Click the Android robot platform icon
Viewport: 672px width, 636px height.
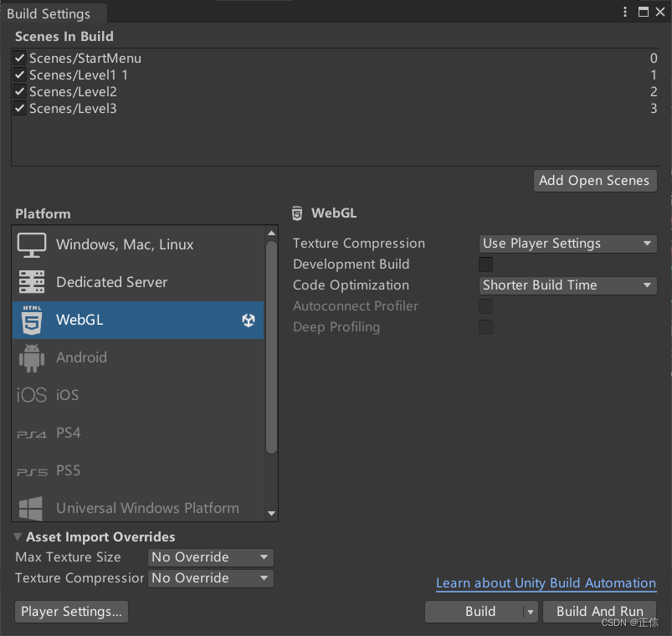click(x=32, y=357)
